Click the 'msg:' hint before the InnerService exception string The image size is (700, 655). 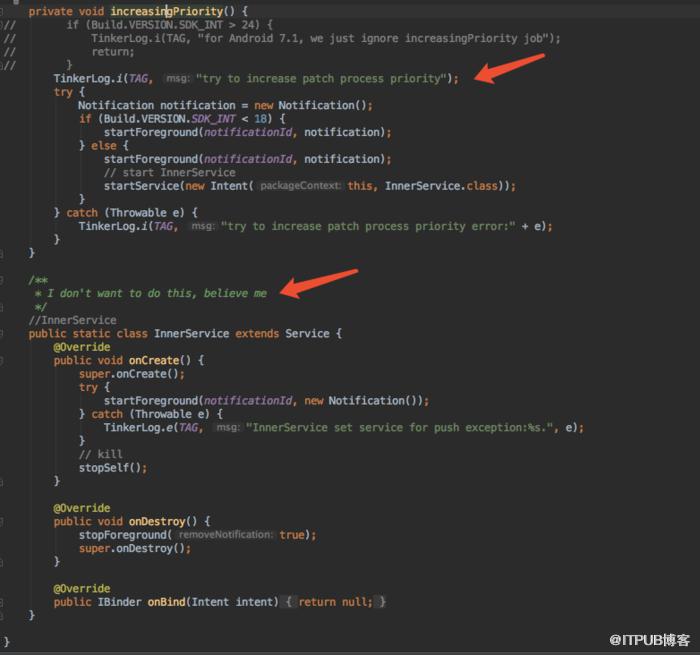click(228, 427)
